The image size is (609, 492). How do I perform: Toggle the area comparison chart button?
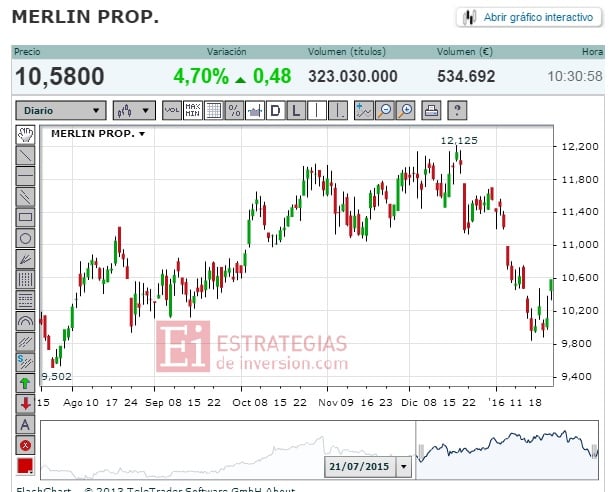255,111
